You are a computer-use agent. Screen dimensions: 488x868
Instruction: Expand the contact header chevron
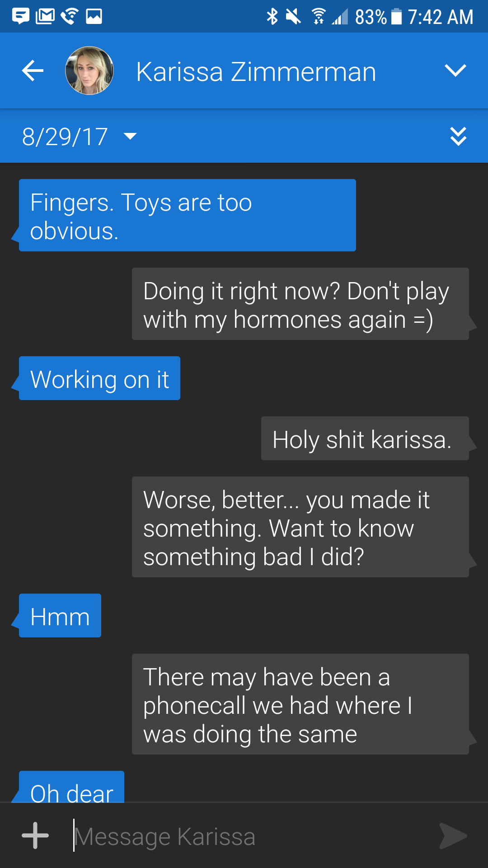coord(455,71)
